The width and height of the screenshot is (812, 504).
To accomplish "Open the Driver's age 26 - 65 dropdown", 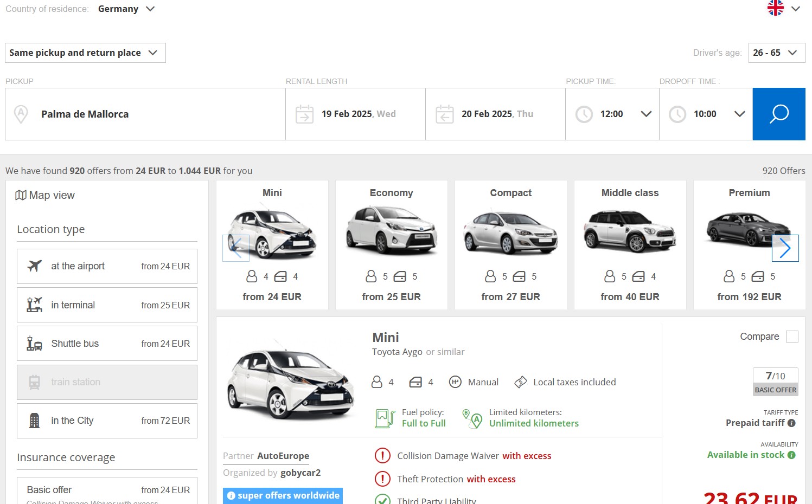I will 776,53.
